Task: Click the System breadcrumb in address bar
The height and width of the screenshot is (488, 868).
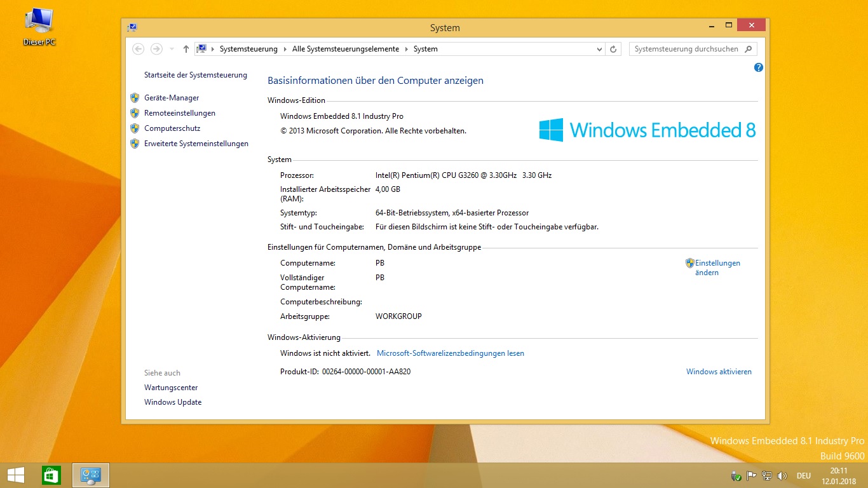Action: [425, 49]
